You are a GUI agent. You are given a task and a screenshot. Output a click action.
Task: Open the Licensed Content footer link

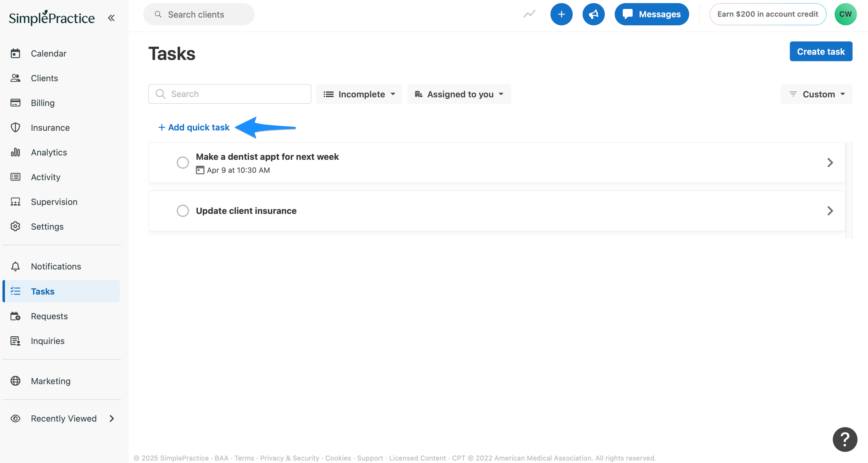pyautogui.click(x=417, y=458)
